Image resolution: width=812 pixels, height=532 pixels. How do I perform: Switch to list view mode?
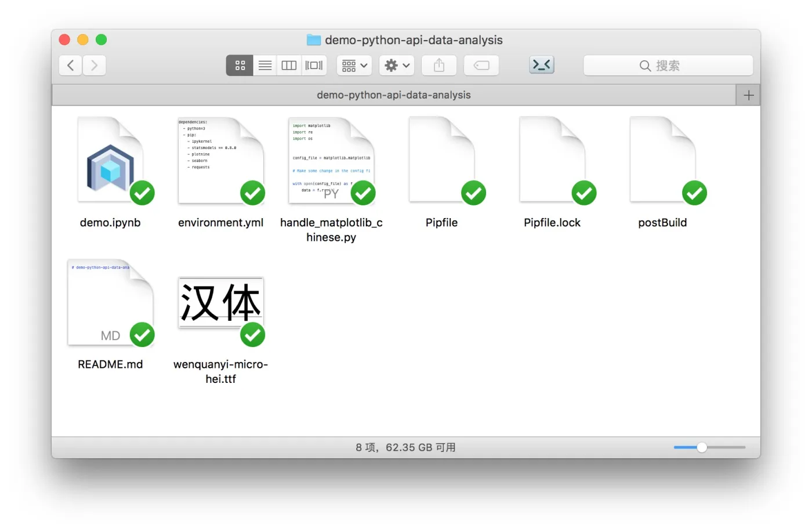coord(265,66)
